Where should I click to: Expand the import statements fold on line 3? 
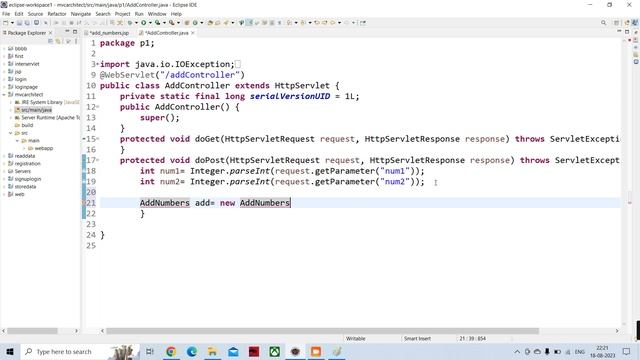pos(98,64)
